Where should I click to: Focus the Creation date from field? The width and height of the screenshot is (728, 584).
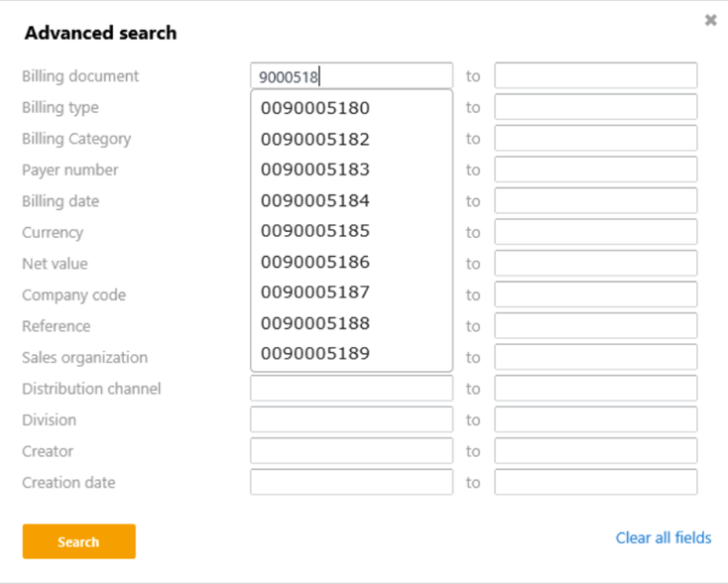[351, 483]
